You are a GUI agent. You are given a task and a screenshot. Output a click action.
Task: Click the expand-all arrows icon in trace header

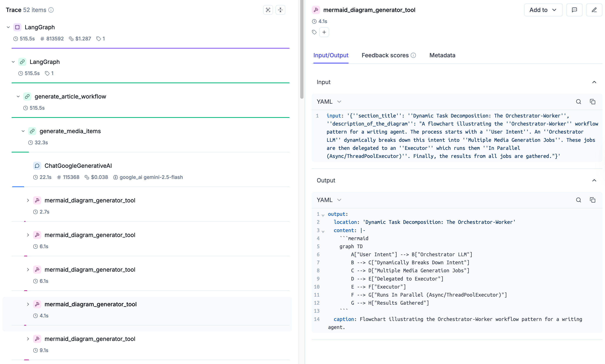(280, 10)
